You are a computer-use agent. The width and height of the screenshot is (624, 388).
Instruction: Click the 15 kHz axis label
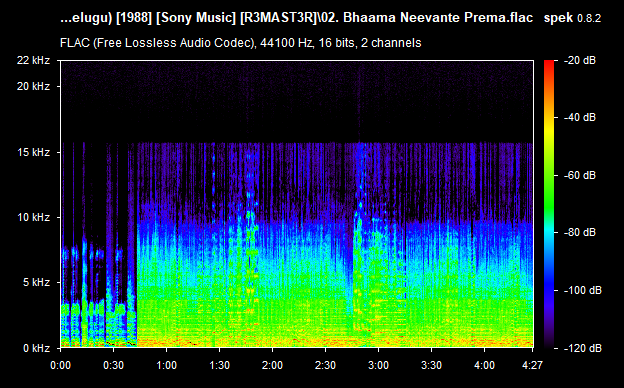pyautogui.click(x=33, y=152)
